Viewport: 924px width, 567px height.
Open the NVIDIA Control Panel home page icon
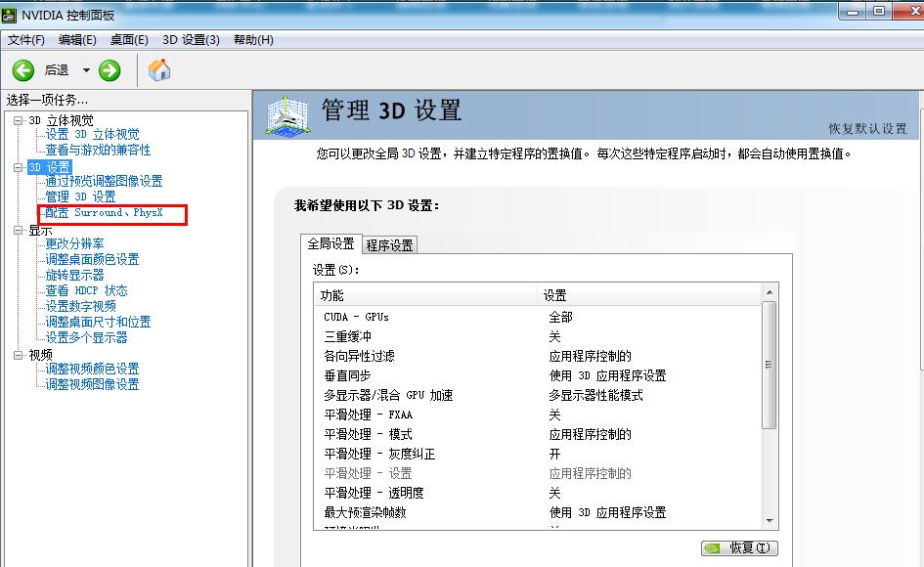click(156, 69)
